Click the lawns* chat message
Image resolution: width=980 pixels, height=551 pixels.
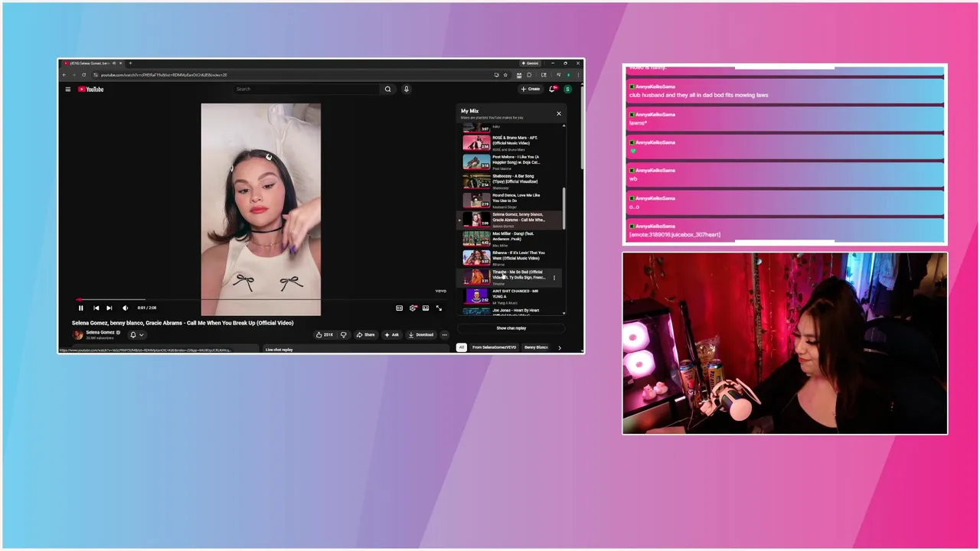coord(785,119)
